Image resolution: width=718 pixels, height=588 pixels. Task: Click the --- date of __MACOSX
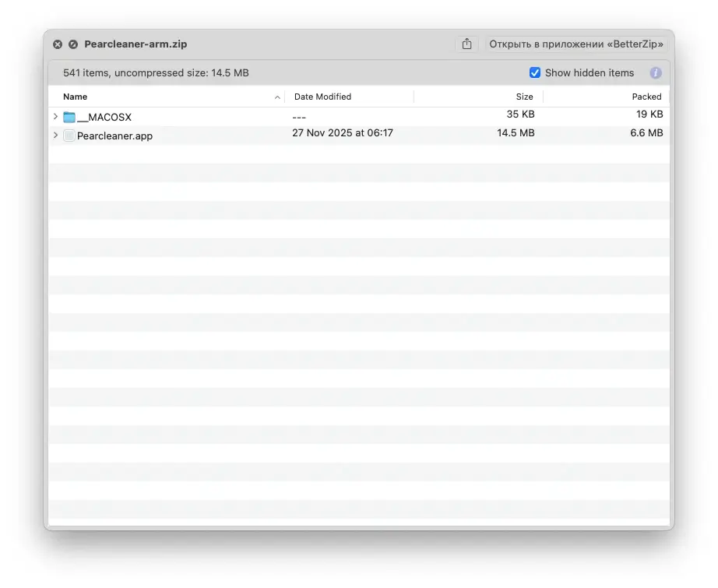click(299, 118)
